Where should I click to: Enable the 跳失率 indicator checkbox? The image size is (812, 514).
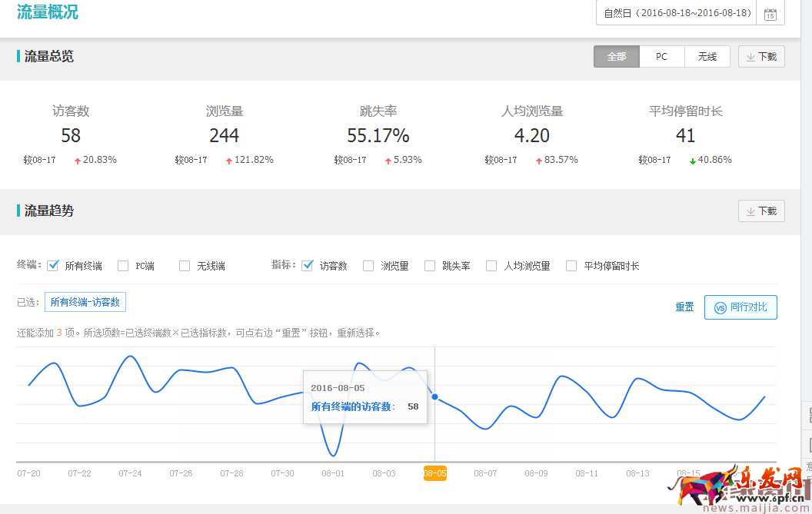[x=430, y=266]
